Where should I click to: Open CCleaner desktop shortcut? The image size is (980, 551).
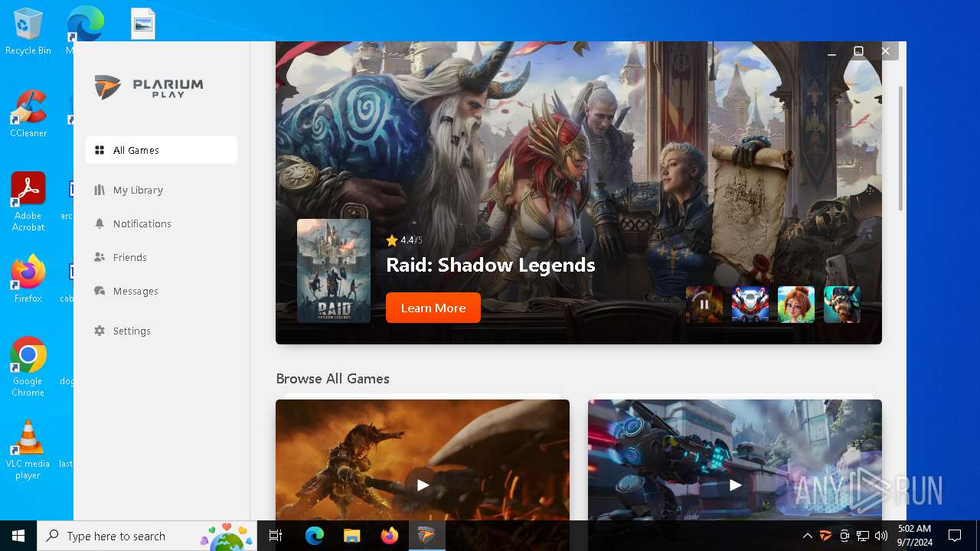[28, 114]
